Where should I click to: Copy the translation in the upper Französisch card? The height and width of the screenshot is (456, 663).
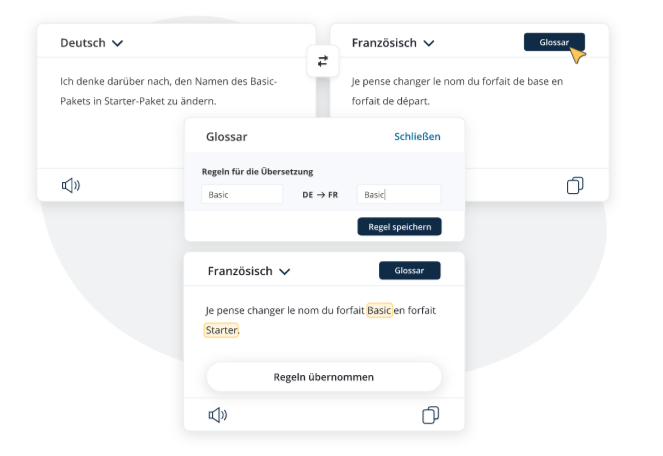575,185
